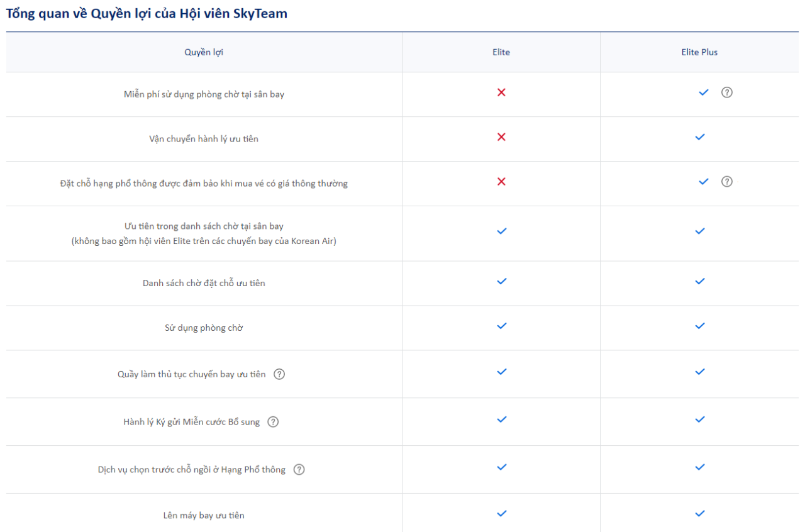Click help icon next to Quầy làm thủ tục chuyến bay ưu tiên
Viewport: 805px width, 532px height.
(x=279, y=374)
